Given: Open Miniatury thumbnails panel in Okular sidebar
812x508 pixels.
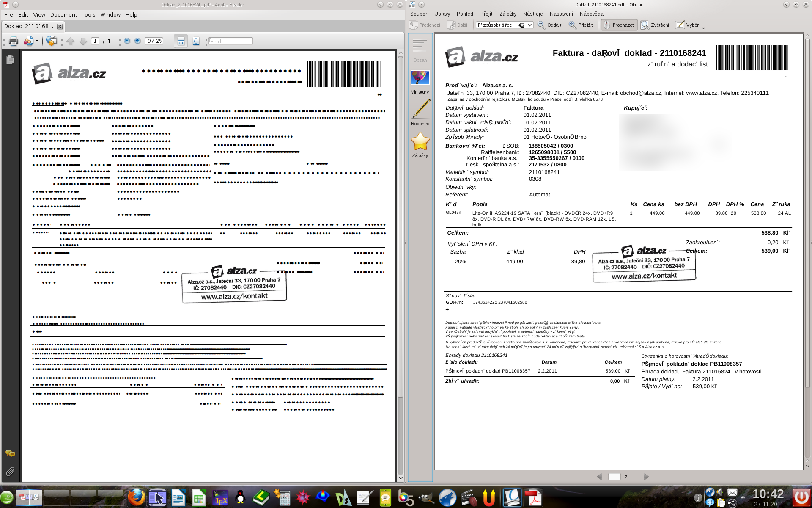Looking at the screenshot, I should pos(420,82).
